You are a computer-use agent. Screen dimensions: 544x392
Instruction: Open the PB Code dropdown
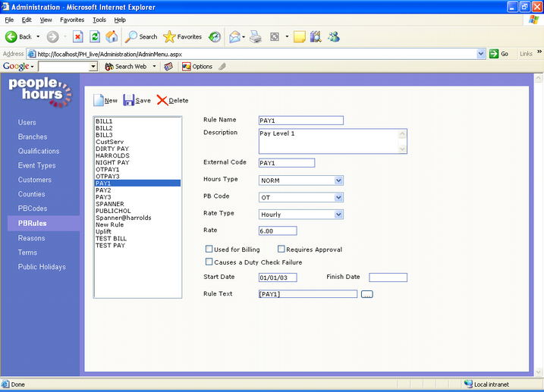click(338, 197)
